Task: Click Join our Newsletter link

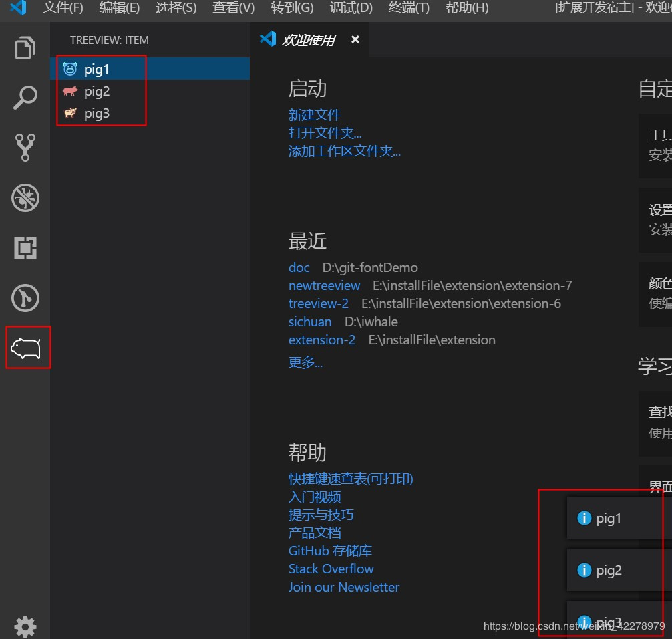Action: (344, 587)
